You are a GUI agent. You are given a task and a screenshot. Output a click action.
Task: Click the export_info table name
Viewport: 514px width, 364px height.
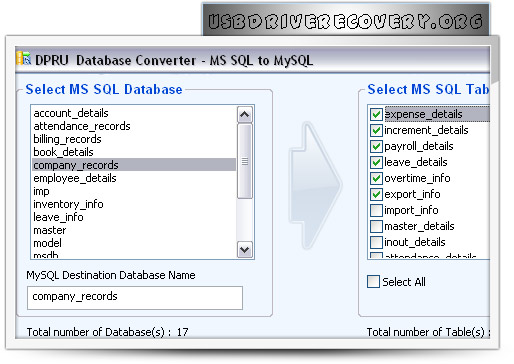[x=412, y=194]
